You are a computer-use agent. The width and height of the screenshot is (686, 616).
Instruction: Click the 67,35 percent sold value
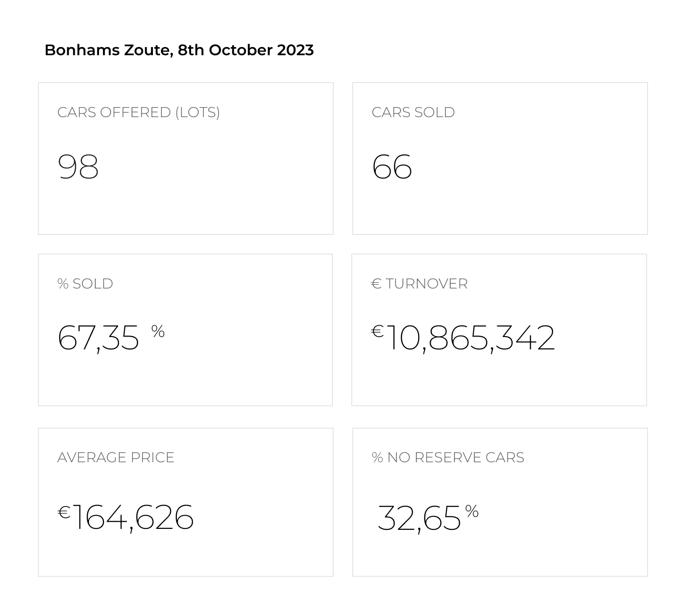pos(98,338)
